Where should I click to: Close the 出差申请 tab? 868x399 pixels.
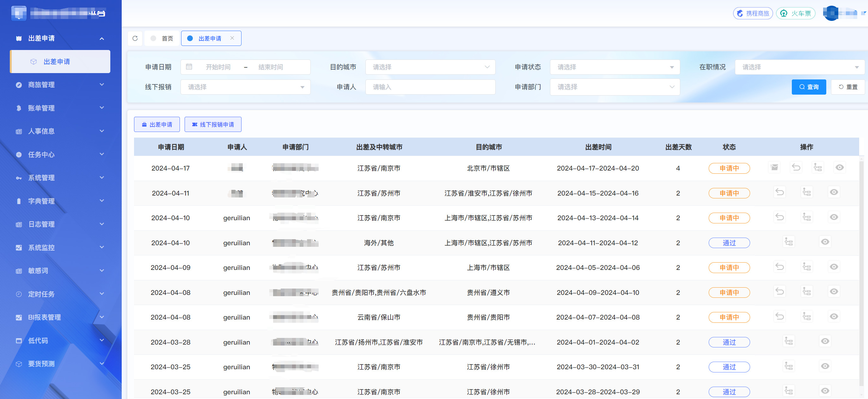(232, 38)
